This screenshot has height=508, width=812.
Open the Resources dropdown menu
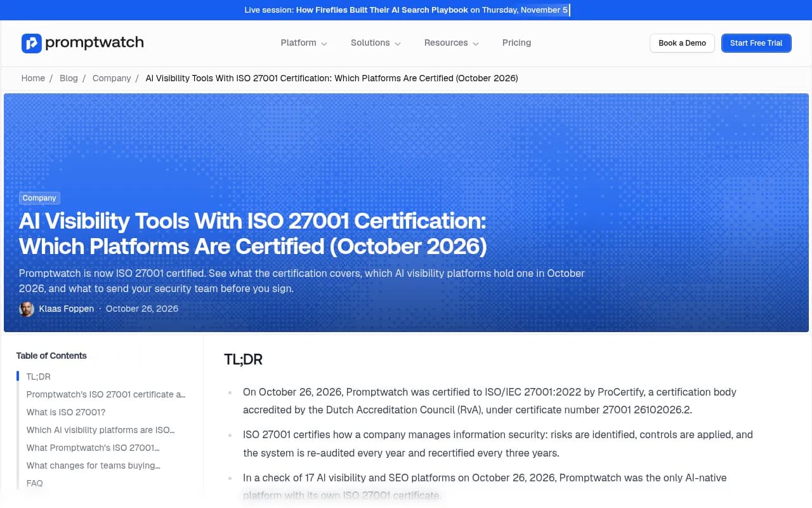pos(451,43)
